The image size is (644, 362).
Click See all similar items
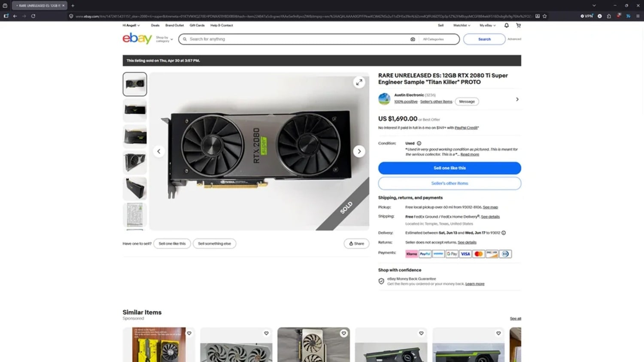coord(515,319)
